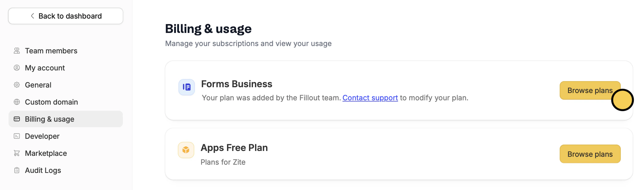Click the Custom domain globe icon
Screen dimensions: 644x190
click(x=17, y=102)
